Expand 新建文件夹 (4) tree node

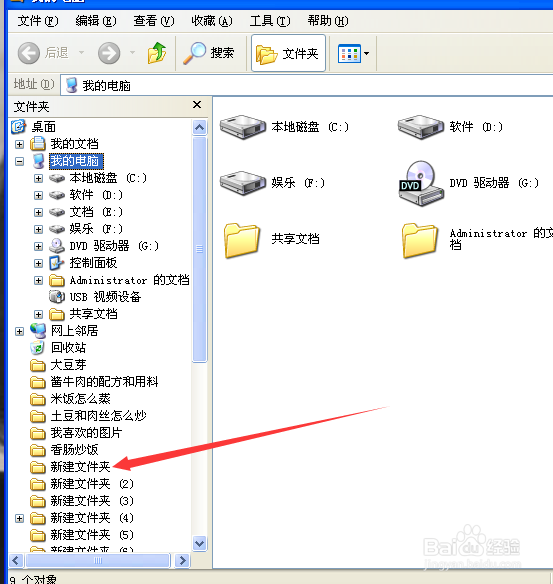tap(19, 518)
